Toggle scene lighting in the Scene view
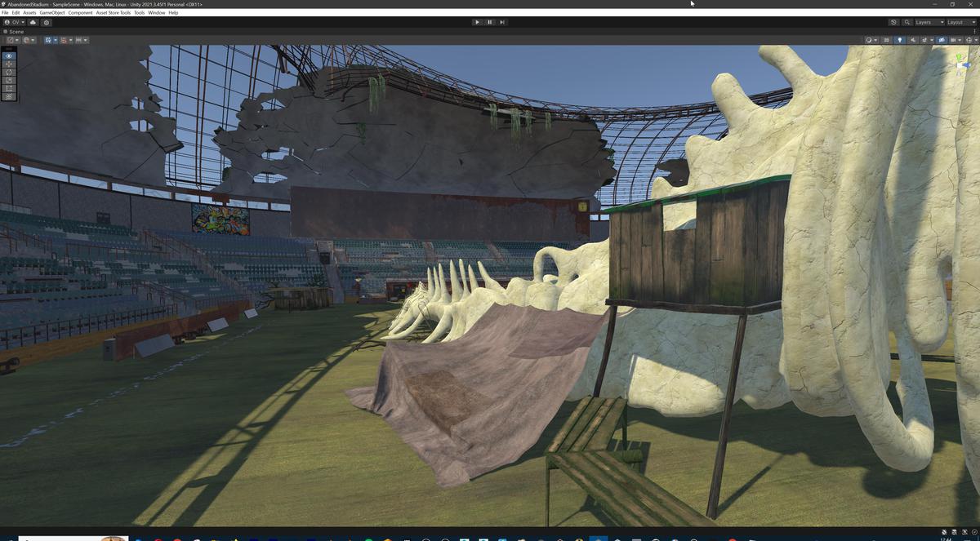 (x=900, y=40)
